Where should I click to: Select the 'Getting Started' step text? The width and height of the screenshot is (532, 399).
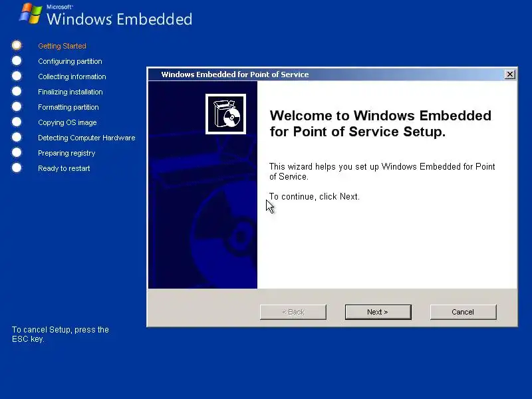(x=62, y=46)
